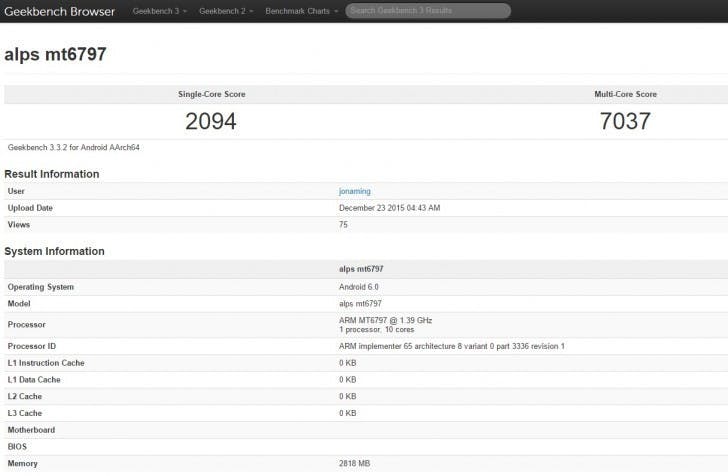Viewport: 728px width, 476px height.
Task: Select the Multi-Core Score header
Action: tap(625, 94)
